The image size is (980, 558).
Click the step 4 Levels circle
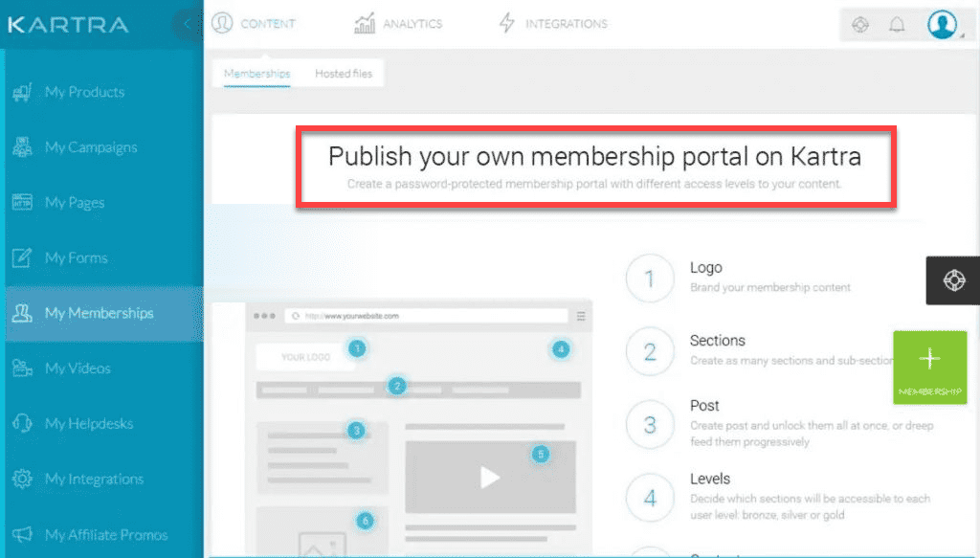click(x=650, y=498)
